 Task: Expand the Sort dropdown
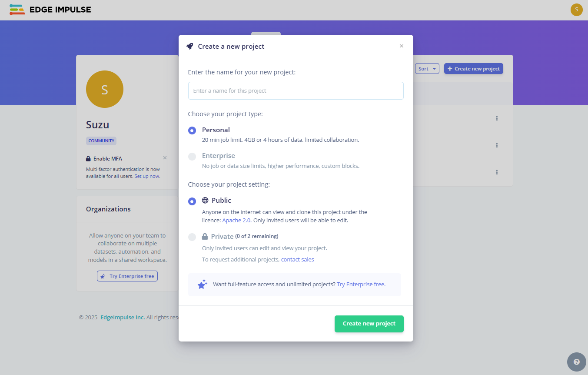(x=427, y=69)
